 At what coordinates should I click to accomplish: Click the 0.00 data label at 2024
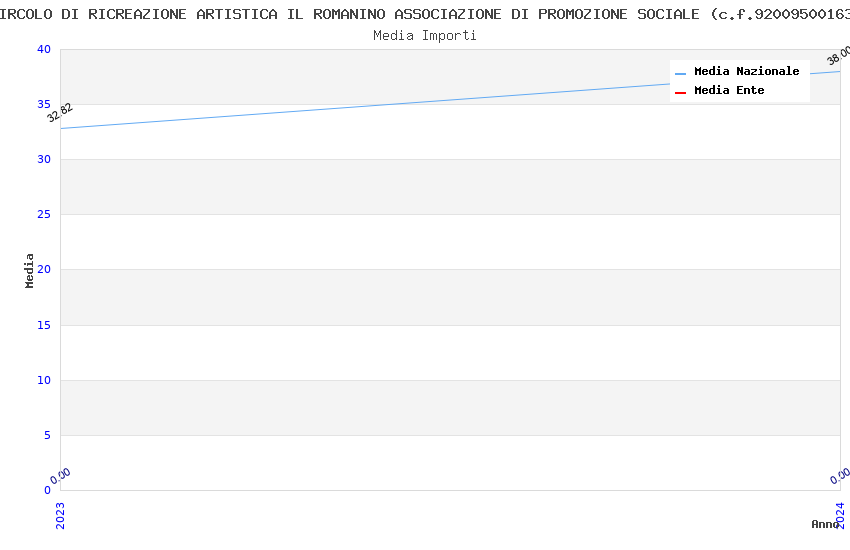(840, 476)
